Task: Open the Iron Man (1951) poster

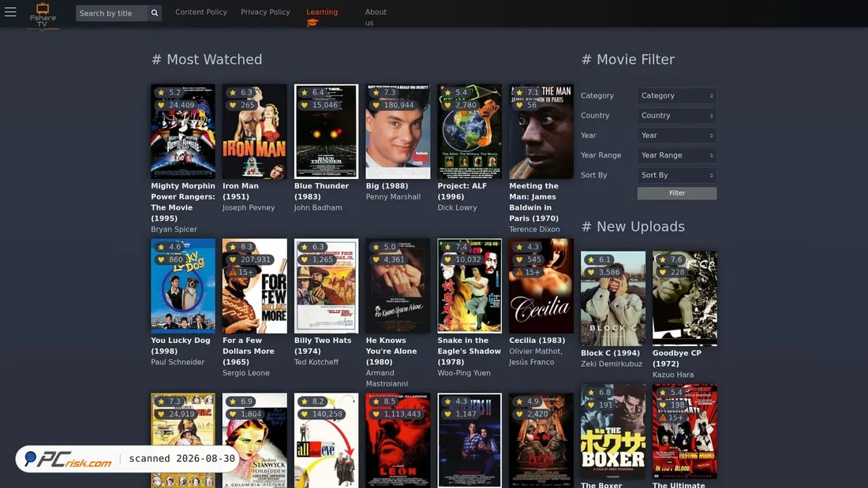Action: pyautogui.click(x=255, y=132)
